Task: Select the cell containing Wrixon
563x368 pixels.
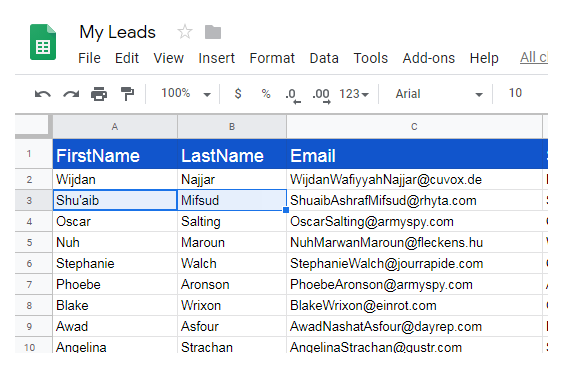Action: pos(232,306)
